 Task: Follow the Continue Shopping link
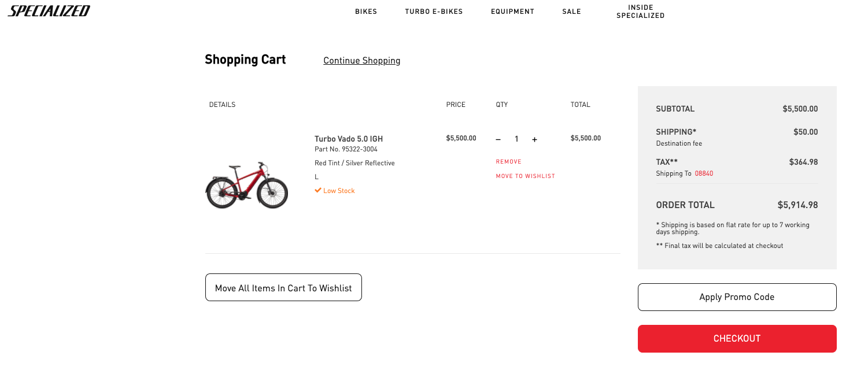(x=362, y=60)
